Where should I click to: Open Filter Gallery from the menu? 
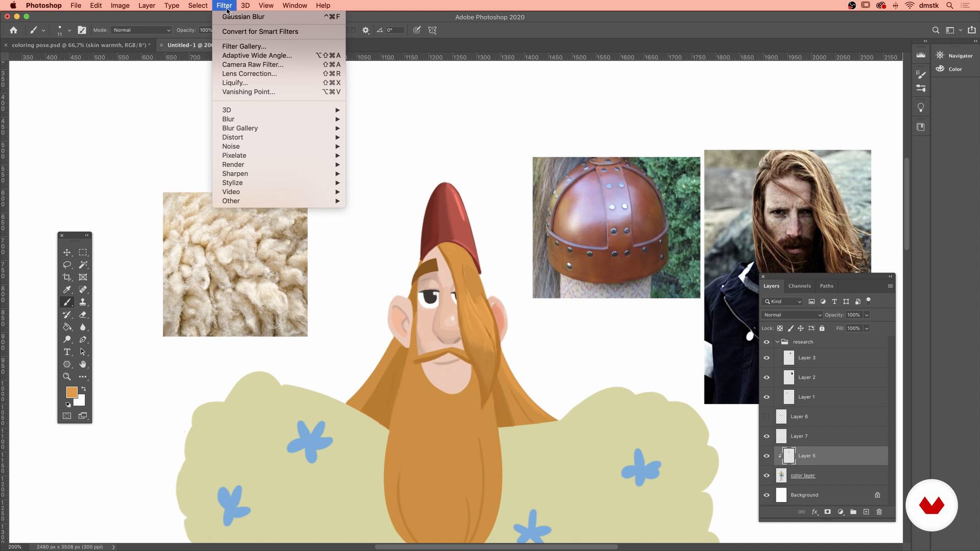click(244, 46)
